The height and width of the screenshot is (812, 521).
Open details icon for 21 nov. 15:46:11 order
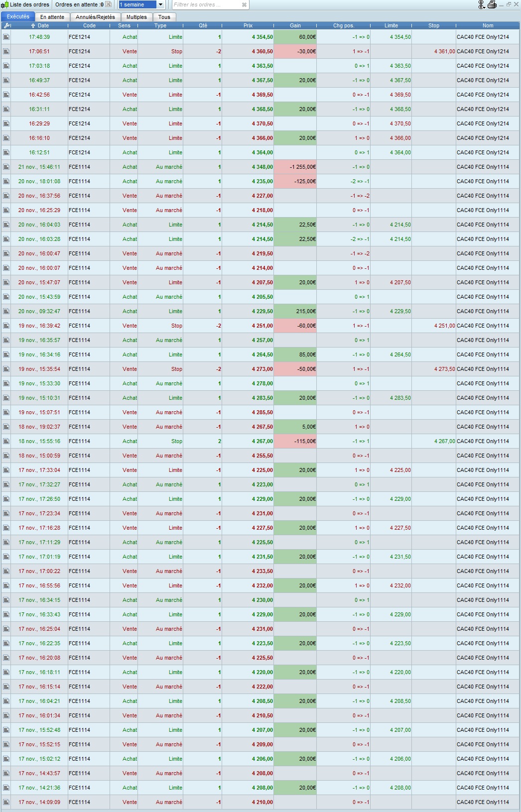tap(6, 167)
